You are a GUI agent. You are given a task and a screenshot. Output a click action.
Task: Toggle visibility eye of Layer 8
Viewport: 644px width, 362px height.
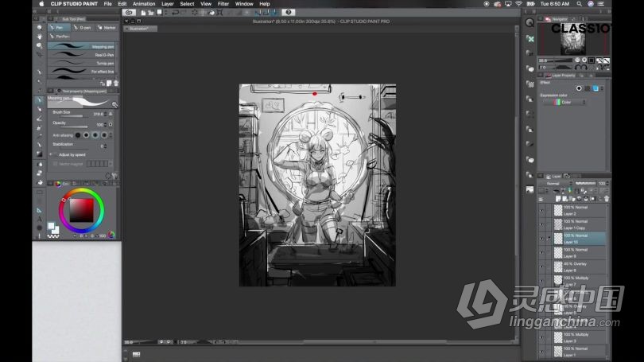pos(541,253)
